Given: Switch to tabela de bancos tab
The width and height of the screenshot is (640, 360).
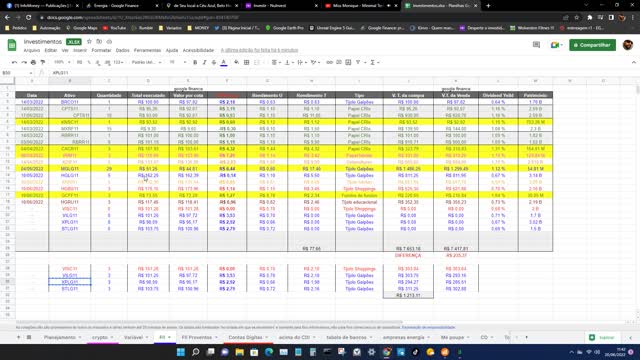Looking at the screenshot, I should (349, 338).
